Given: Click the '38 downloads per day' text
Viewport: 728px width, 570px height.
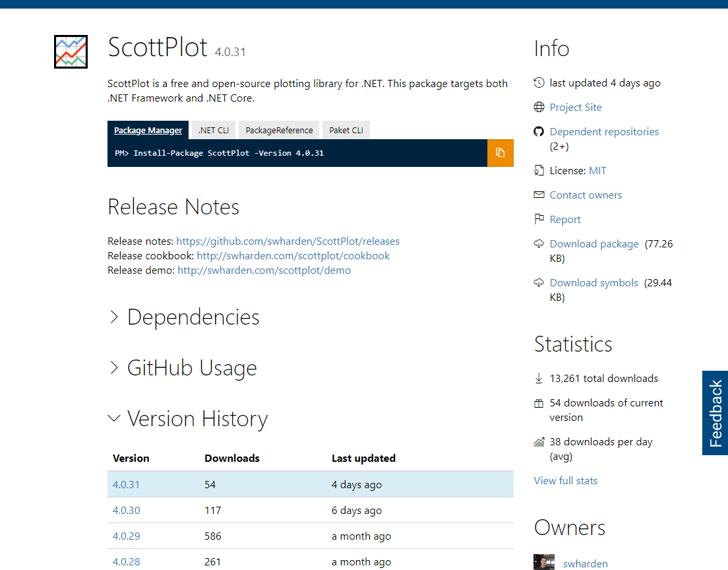Looking at the screenshot, I should tap(601, 442).
